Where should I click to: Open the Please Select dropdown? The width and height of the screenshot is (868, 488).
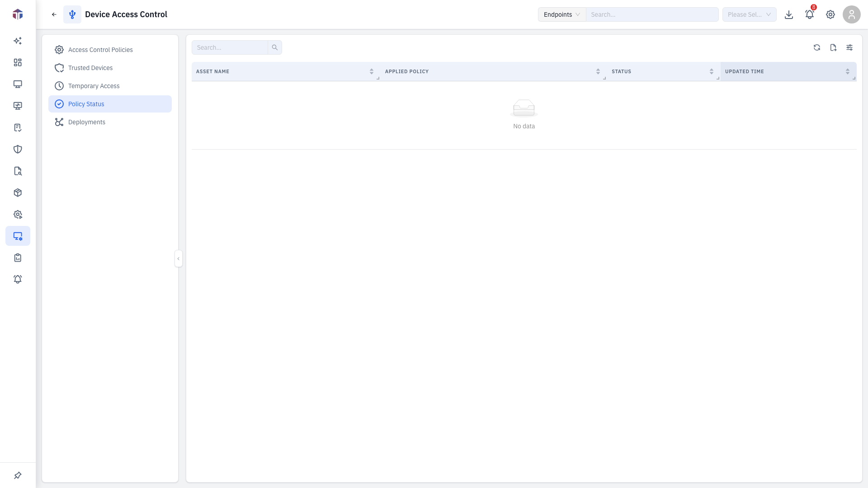[x=749, y=14]
